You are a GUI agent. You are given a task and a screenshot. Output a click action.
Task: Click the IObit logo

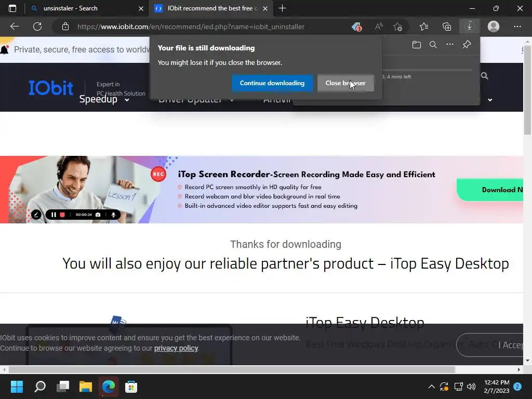tap(51, 87)
